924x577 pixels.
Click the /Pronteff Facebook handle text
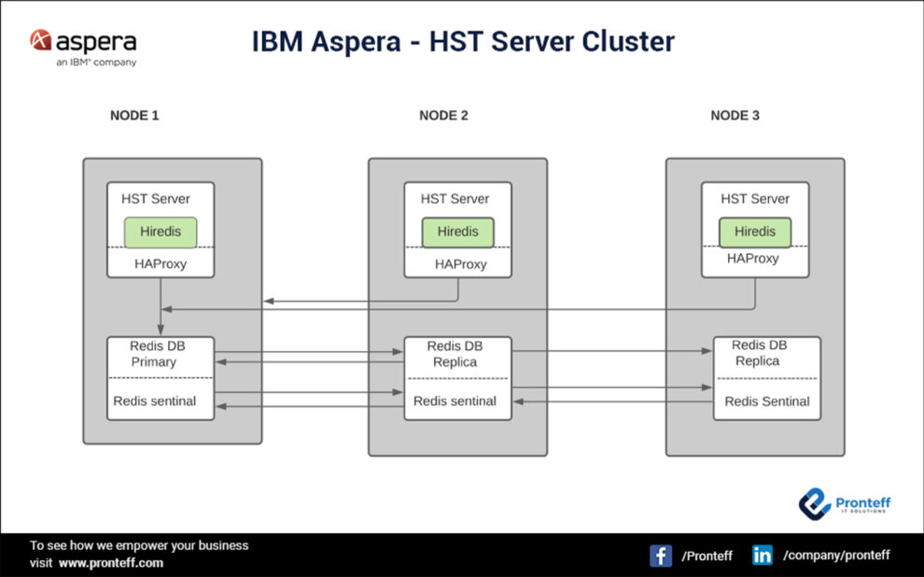tap(707, 556)
